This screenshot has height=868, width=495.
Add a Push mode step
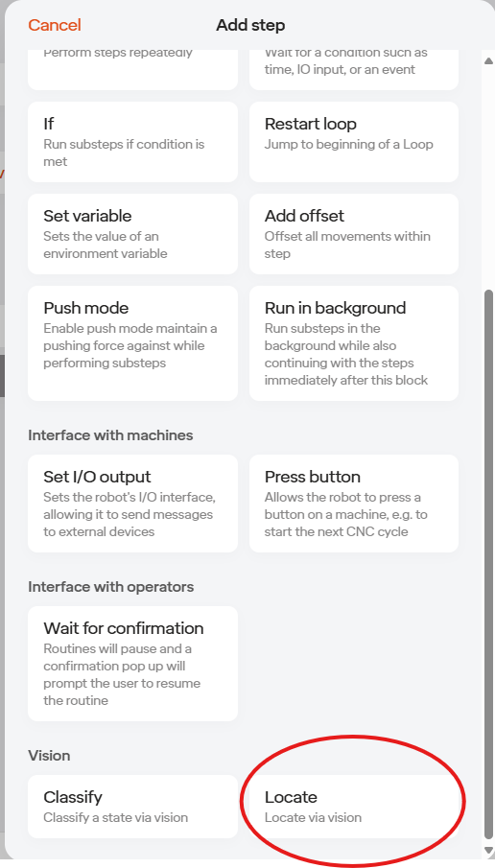click(133, 343)
